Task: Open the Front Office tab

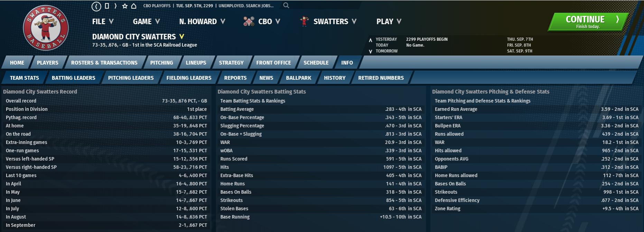Action: tap(273, 63)
